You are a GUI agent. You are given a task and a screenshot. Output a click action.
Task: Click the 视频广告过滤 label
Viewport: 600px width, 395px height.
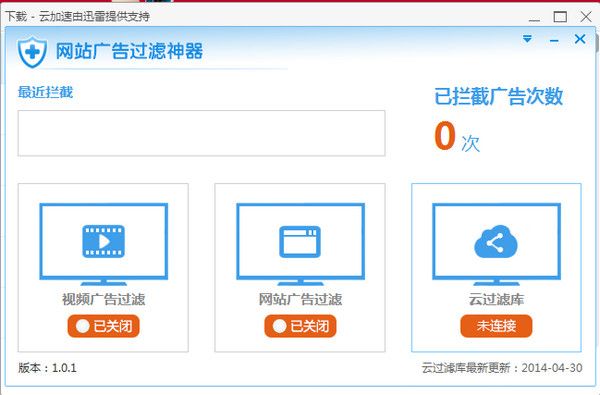pos(104,299)
